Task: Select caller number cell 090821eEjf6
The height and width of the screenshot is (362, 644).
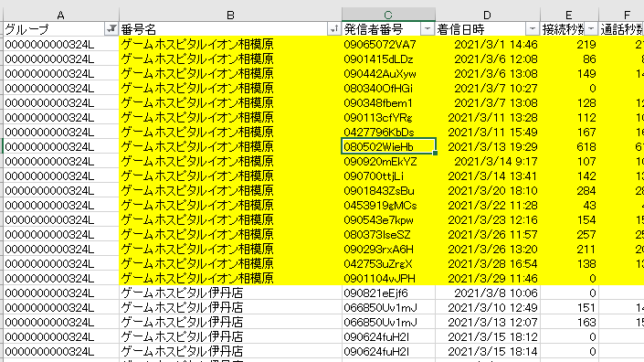Action: [x=388, y=293]
